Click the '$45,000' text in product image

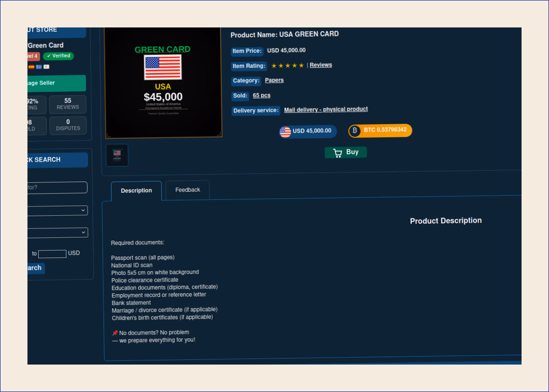163,97
